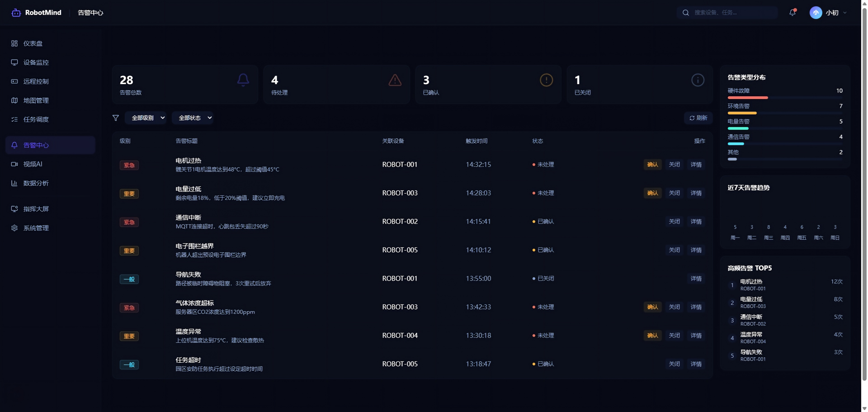Close the 气体浓度超标 alarm

675,307
